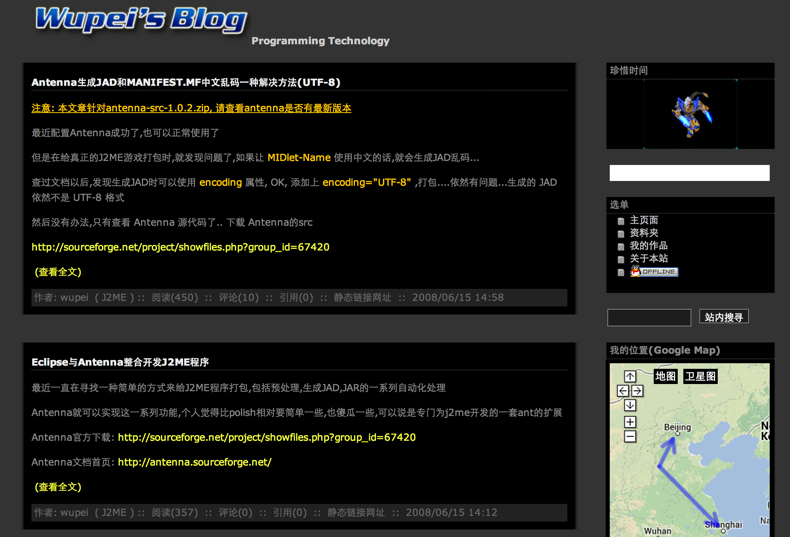This screenshot has height=537, width=790.
Task: Switch map to 卫星图 satellite view
Action: click(700, 377)
